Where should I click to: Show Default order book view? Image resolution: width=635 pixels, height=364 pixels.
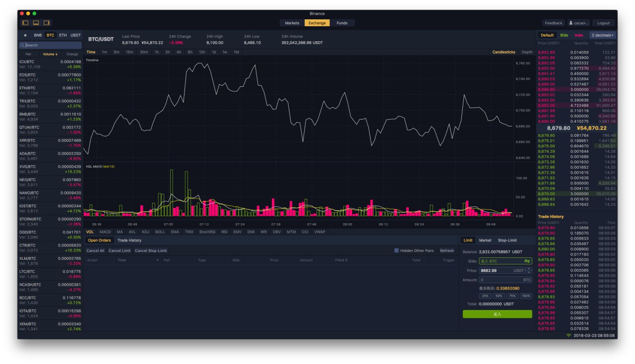[547, 35]
